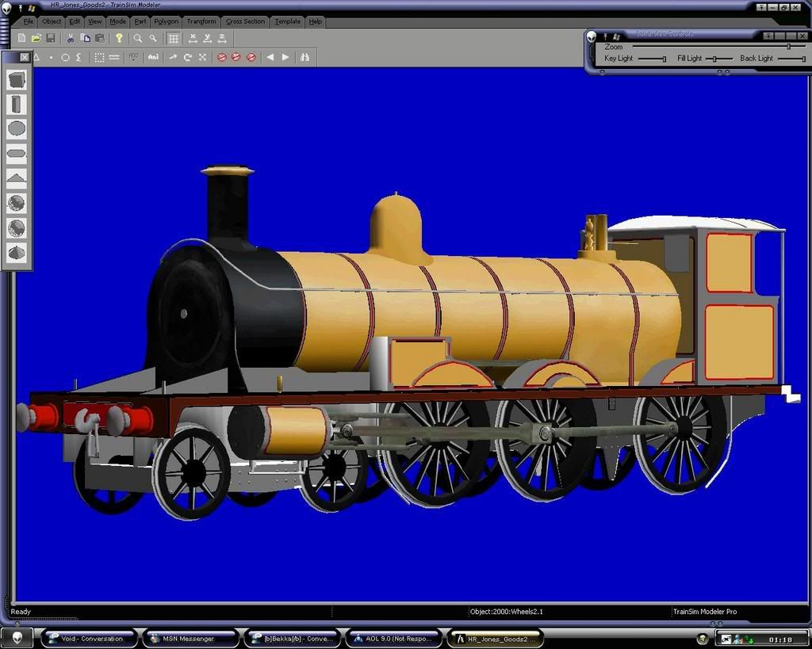The height and width of the screenshot is (649, 812).
Task: Toggle the dashed rectangle selection mode
Action: (99, 57)
